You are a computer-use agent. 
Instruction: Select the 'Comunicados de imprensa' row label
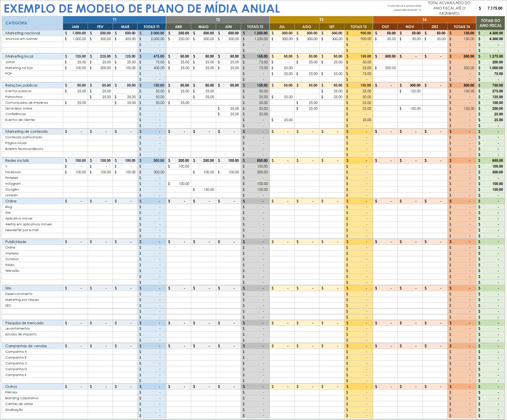pyautogui.click(x=27, y=103)
